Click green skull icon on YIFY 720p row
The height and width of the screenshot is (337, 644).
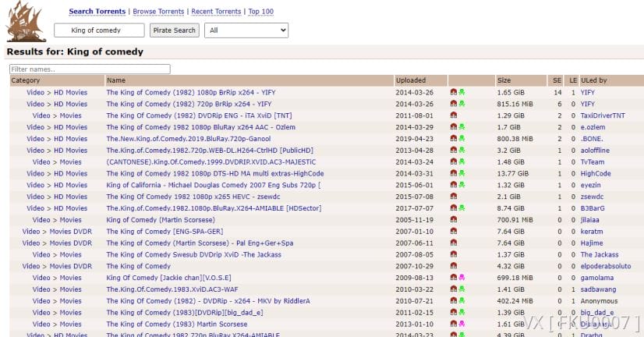[462, 104]
